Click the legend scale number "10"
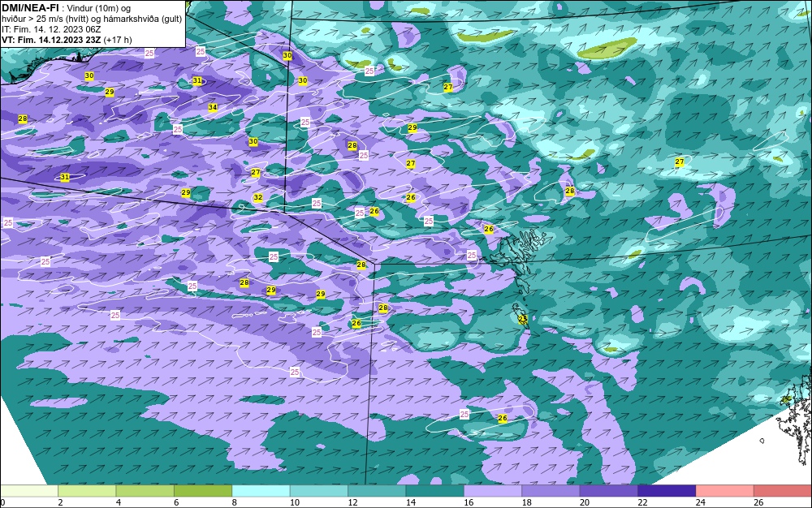812x508 pixels. coord(295,502)
